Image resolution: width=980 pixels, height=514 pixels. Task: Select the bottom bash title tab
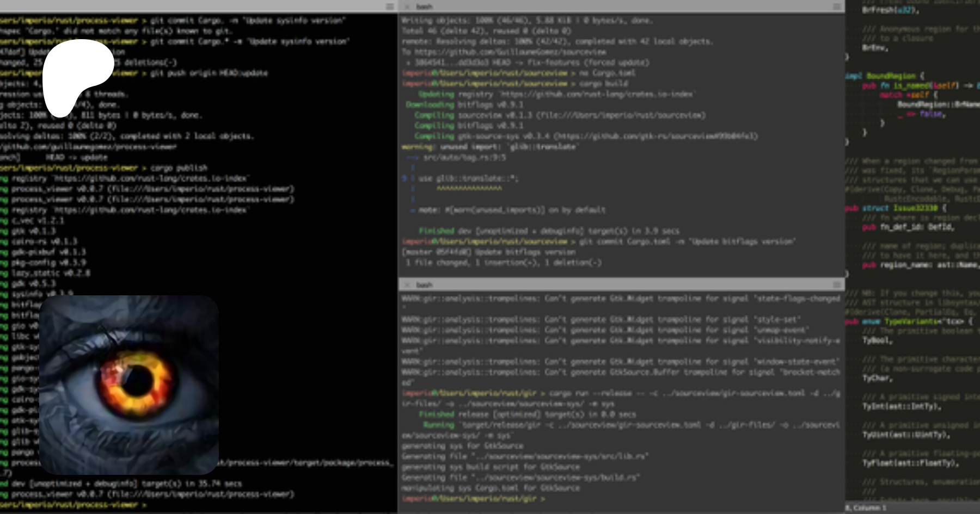(x=424, y=284)
